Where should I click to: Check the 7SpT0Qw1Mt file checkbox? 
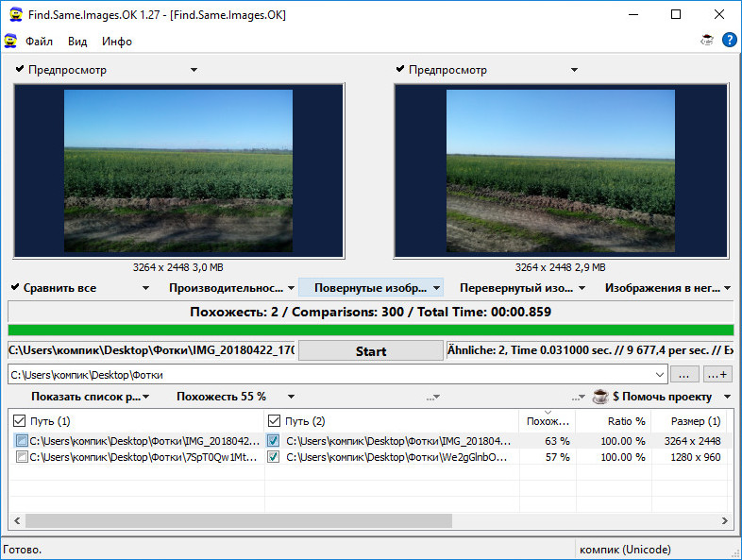click(x=22, y=457)
